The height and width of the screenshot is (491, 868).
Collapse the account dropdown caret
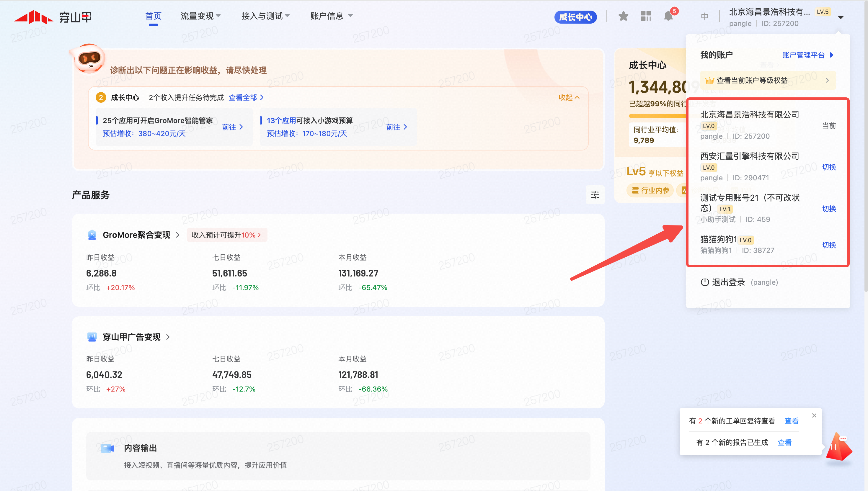(841, 17)
